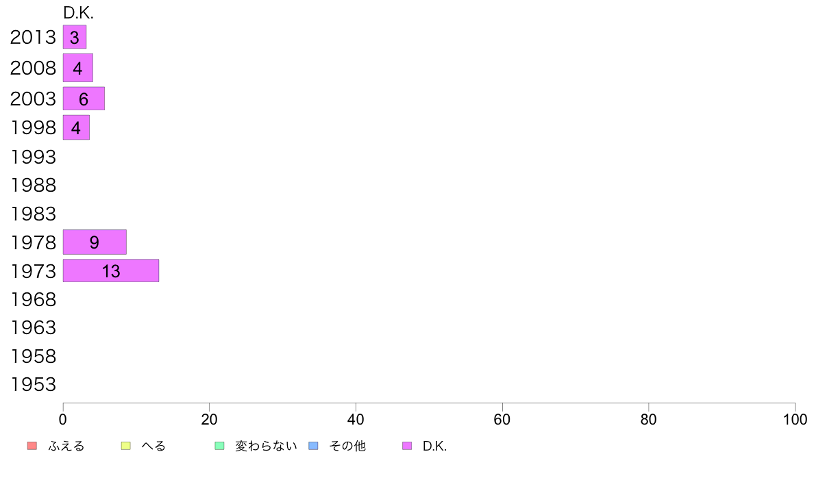Click the blue その他 legend swatch

point(314,446)
